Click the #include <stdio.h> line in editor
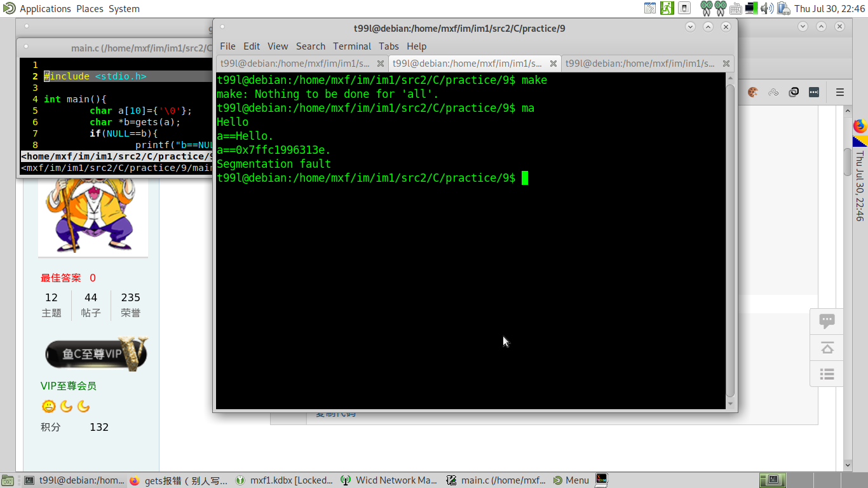Image resolution: width=868 pixels, height=488 pixels. click(95, 76)
